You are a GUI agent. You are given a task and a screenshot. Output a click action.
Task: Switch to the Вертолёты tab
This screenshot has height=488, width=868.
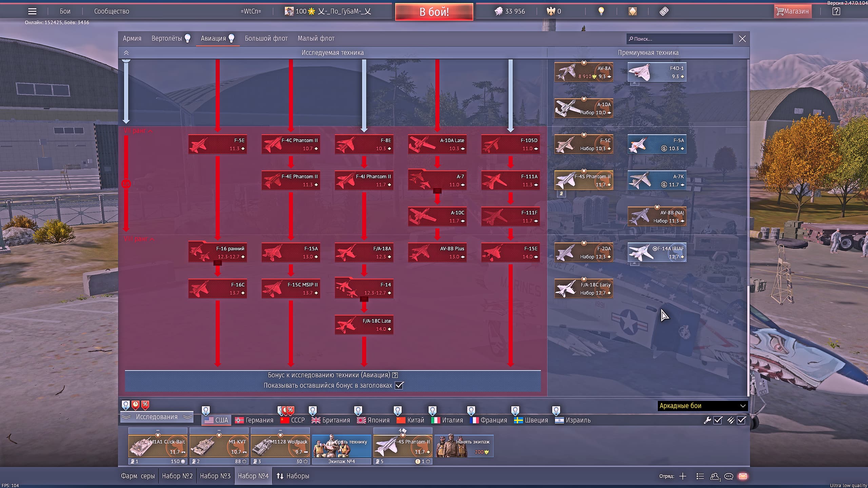coord(171,38)
